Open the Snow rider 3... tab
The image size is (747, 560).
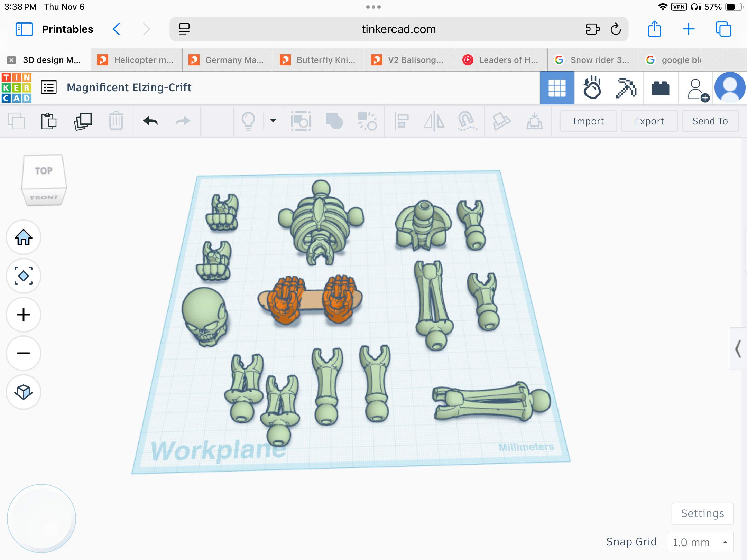593,60
